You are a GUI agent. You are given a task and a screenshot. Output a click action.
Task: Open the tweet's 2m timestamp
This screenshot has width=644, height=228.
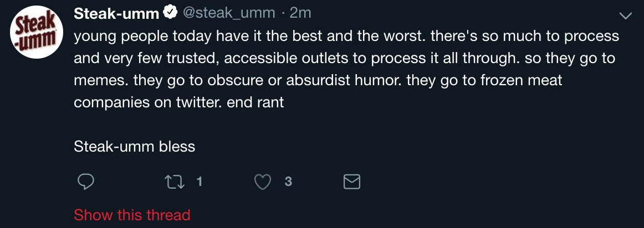pos(301,13)
